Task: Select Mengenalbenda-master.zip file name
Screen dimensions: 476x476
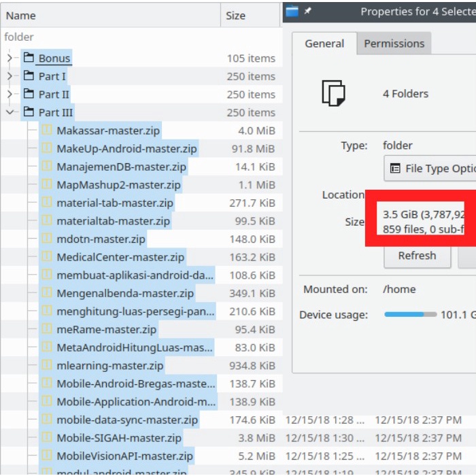Action: (x=125, y=293)
